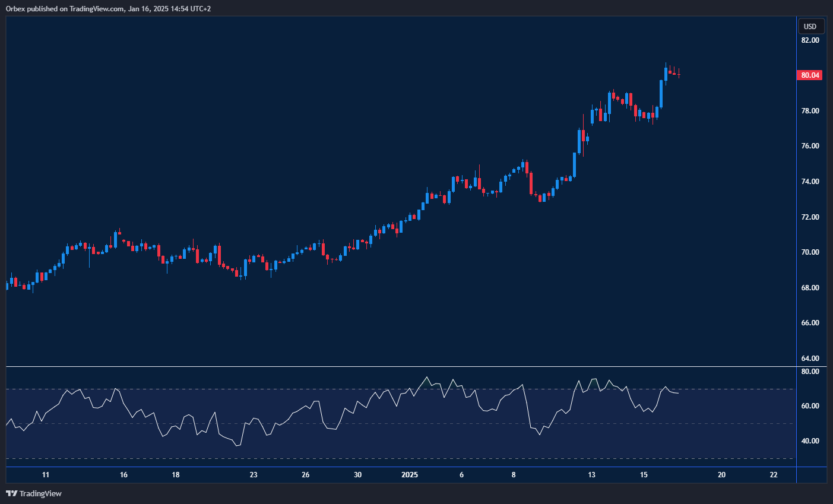
Task: Select the 2025 year marker on time axis
Action: 410,475
